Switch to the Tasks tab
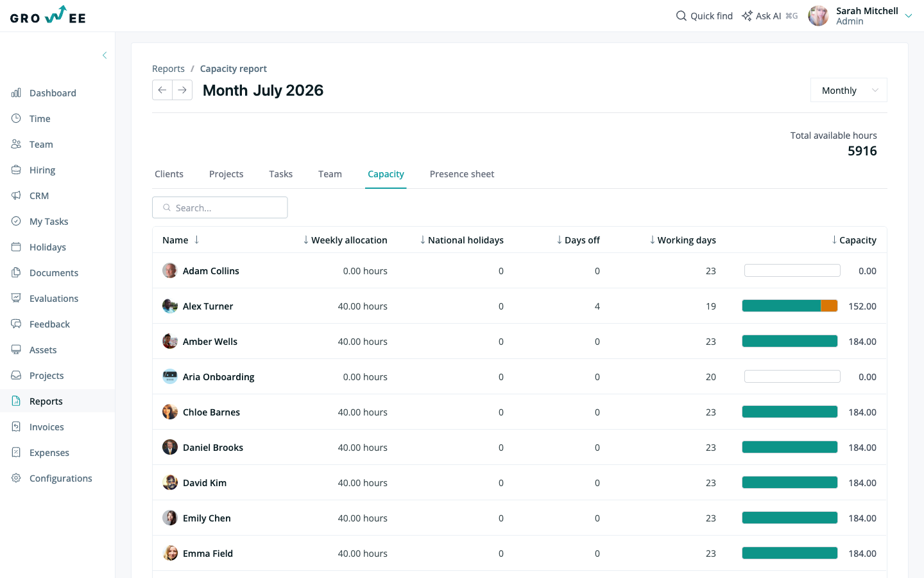924x578 pixels. (x=280, y=174)
